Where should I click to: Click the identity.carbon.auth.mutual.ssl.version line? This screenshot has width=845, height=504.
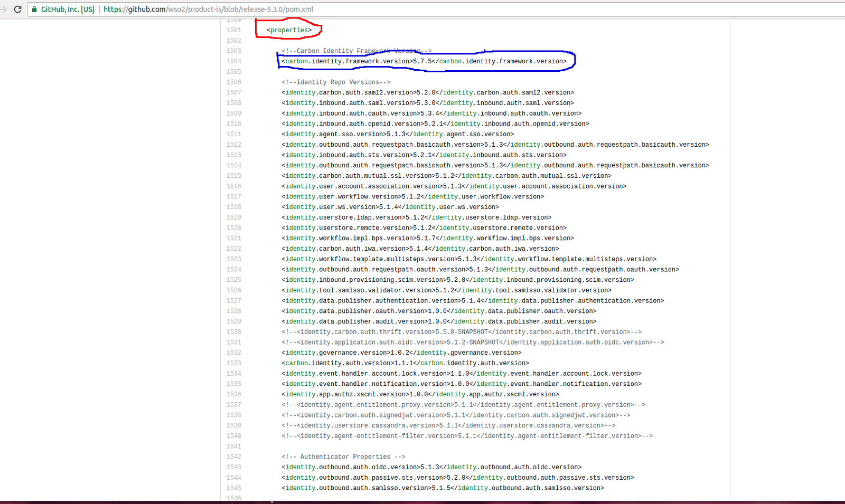446,176
